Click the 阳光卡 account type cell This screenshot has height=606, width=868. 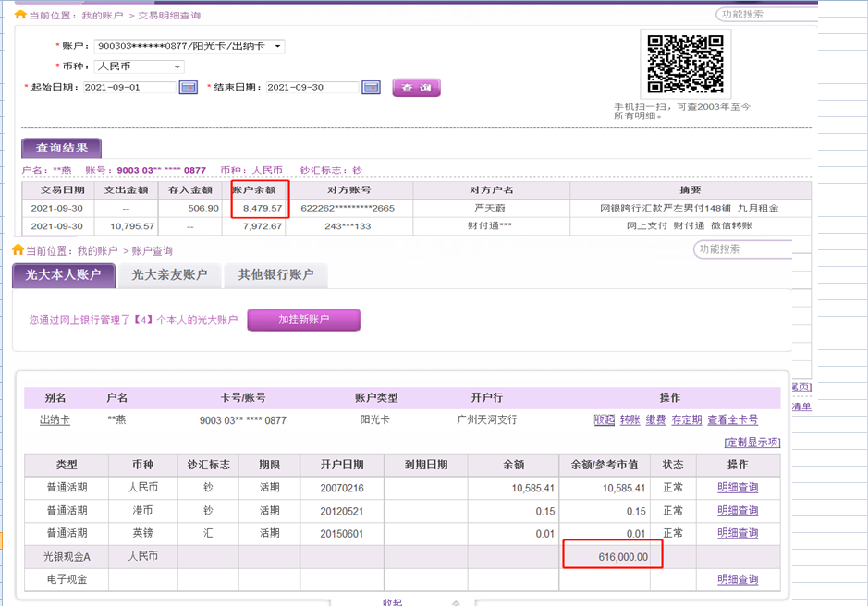click(375, 419)
